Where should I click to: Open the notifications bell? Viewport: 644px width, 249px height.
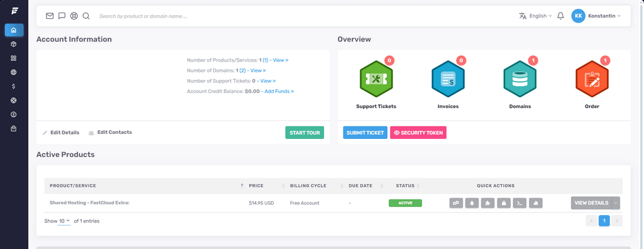point(560,16)
